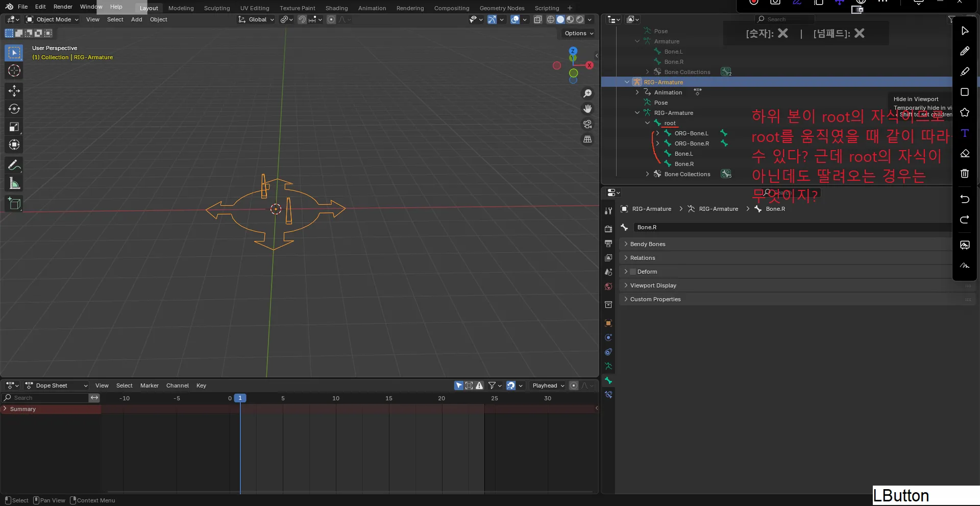980x506 pixels.
Task: Open the Dope Sheet mode dropdown
Action: [x=57, y=385]
